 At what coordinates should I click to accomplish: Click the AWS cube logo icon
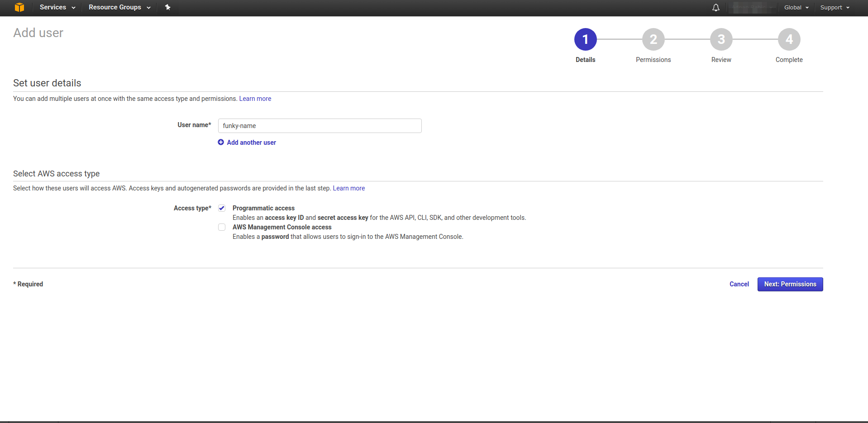click(19, 7)
